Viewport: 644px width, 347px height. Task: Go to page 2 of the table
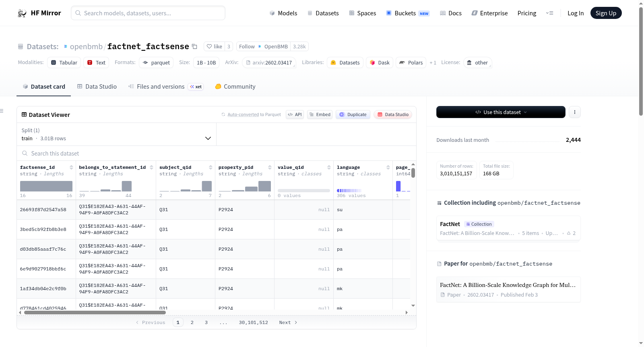tap(192, 322)
